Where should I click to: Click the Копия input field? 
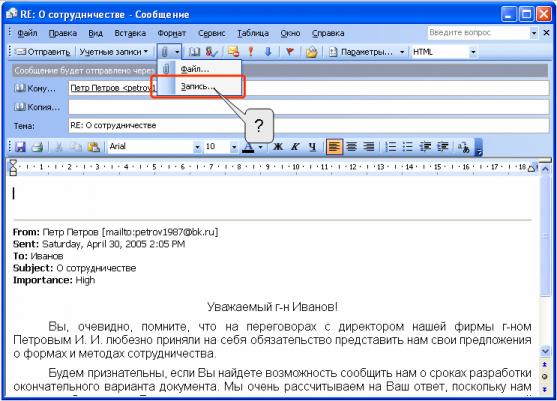[x=309, y=107]
